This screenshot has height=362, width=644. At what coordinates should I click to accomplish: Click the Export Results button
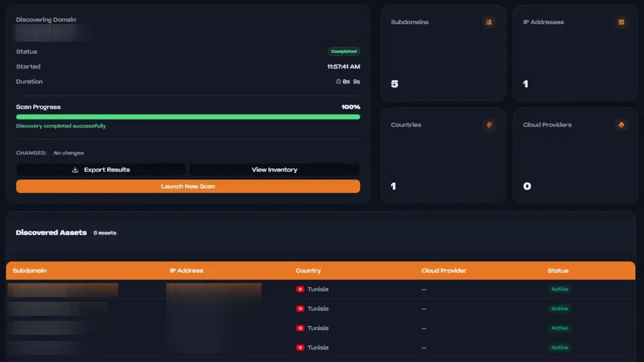pos(101,169)
